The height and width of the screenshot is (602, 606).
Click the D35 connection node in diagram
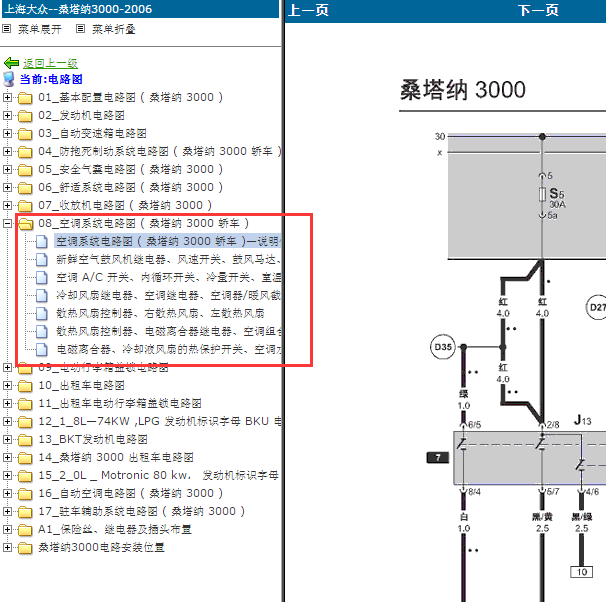[443, 347]
